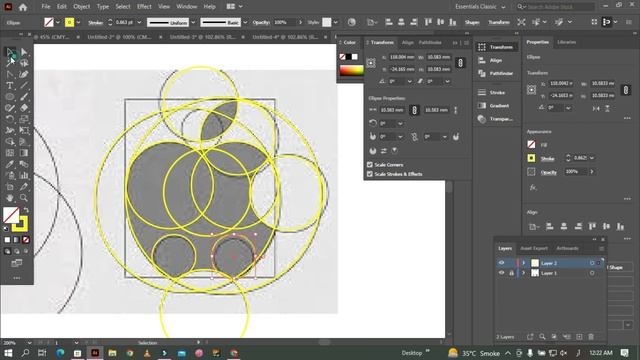
Task: Open variable width profile Uniform dropdown
Action: click(193, 22)
